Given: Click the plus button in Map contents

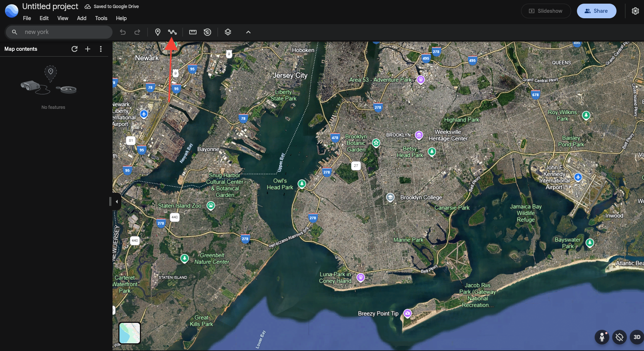Looking at the screenshot, I should pos(88,49).
